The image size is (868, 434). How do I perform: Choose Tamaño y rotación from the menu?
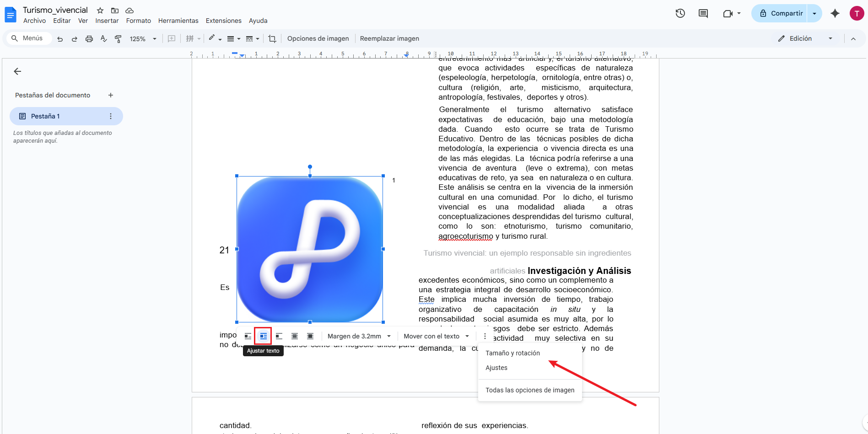tap(512, 353)
